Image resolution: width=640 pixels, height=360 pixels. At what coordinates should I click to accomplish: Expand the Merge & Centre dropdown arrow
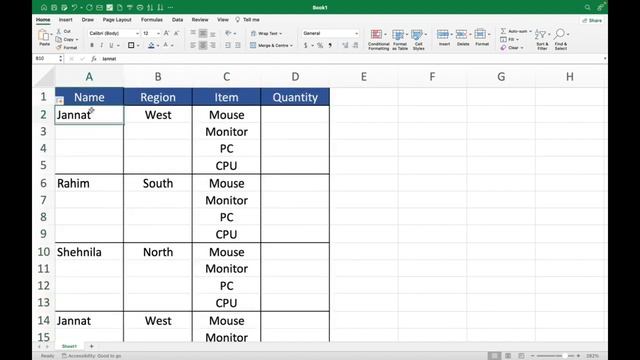point(291,46)
